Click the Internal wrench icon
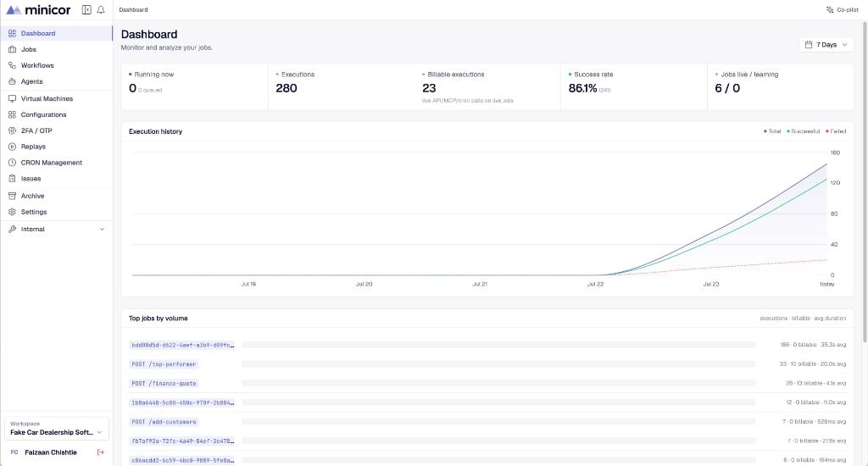This screenshot has height=466, width=868. 12,229
